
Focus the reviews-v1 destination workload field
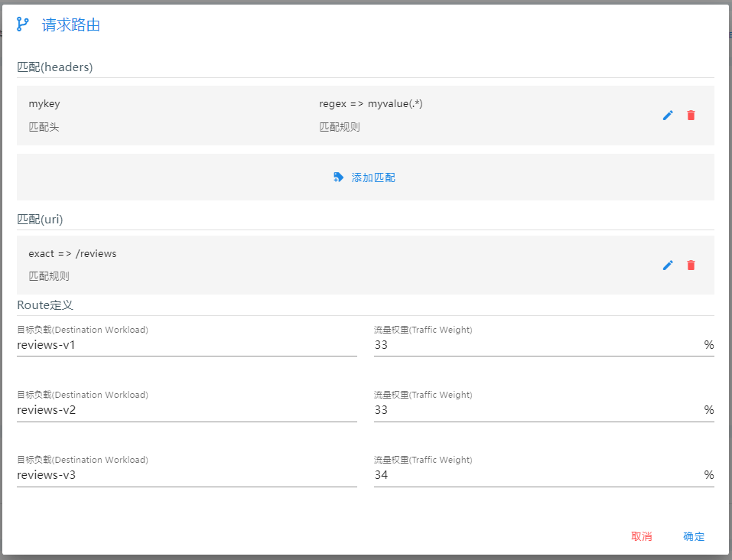point(187,345)
